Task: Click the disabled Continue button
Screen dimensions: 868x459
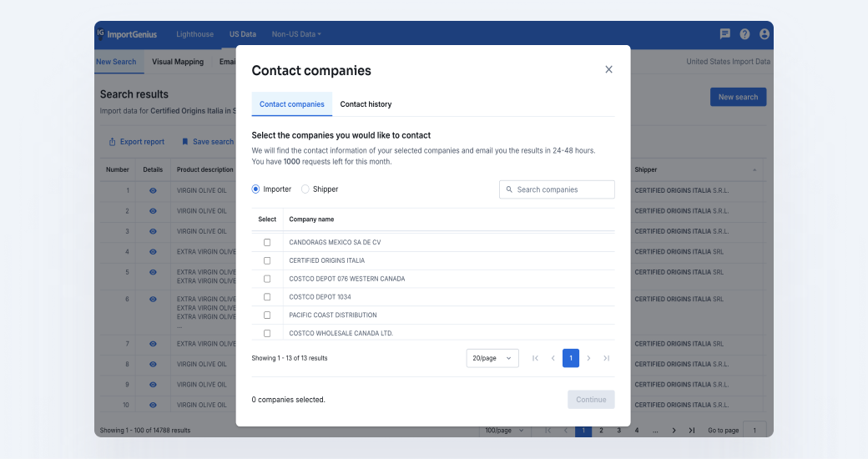Action: coord(591,400)
